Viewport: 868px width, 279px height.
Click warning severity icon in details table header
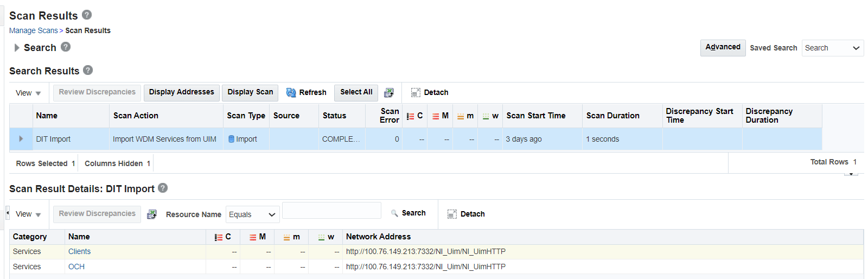[322, 237]
